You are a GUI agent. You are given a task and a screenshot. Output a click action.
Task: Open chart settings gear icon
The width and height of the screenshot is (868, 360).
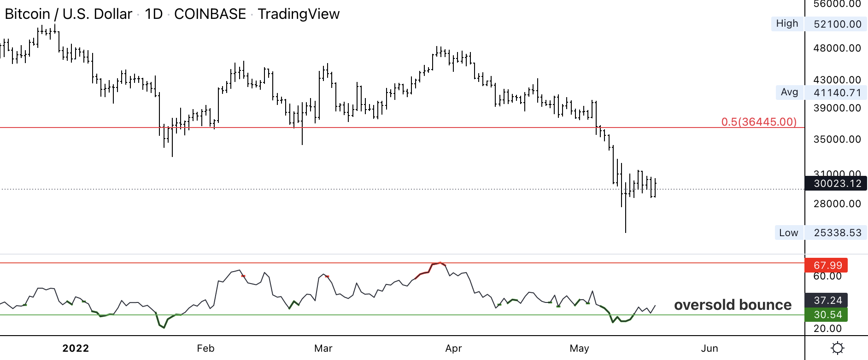tap(837, 348)
